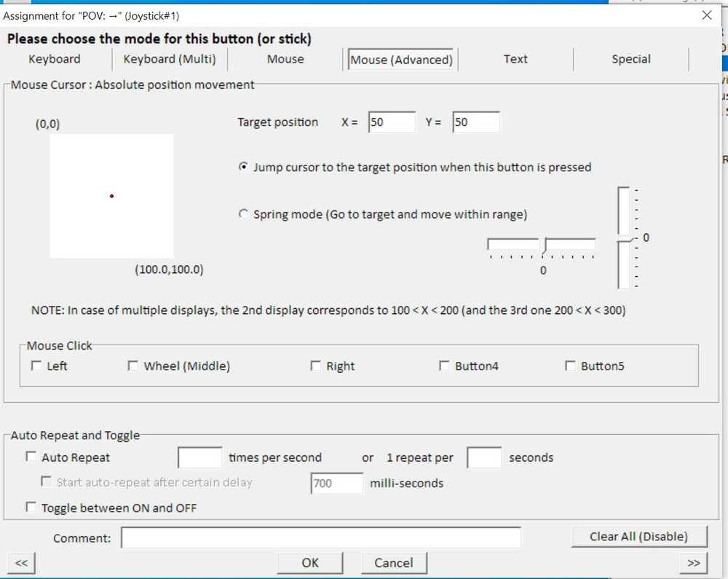728x579 pixels.
Task: Click the target position Y field
Action: pyautogui.click(x=476, y=122)
